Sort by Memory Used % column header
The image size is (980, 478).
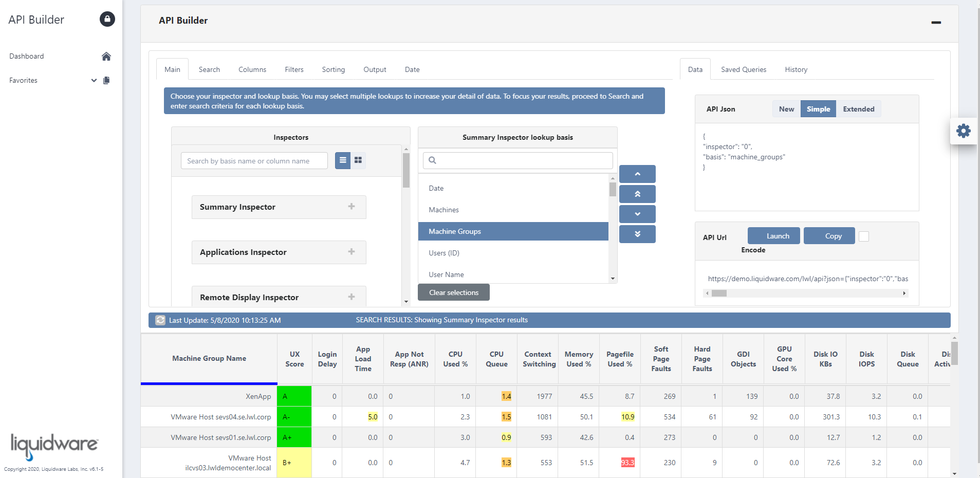click(579, 359)
